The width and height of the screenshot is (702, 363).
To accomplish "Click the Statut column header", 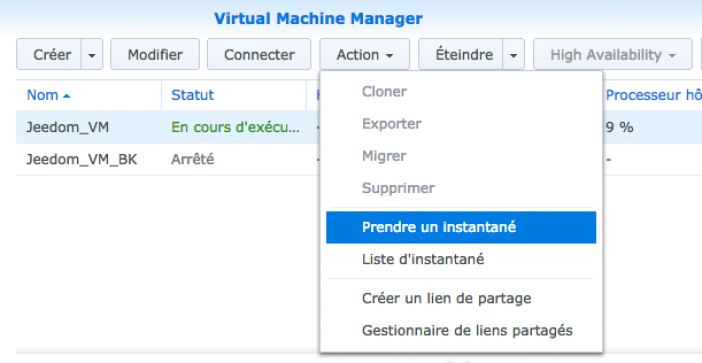I will pos(193,95).
